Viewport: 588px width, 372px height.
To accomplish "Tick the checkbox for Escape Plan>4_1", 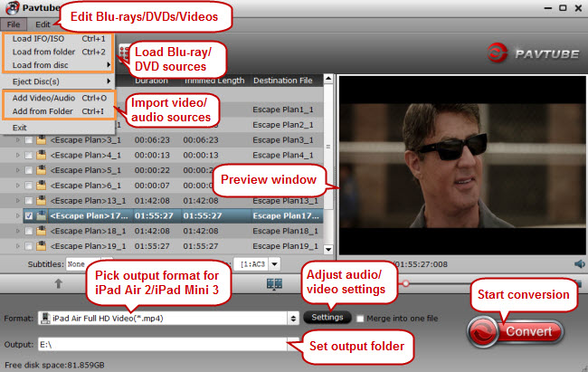I will pyautogui.click(x=29, y=155).
